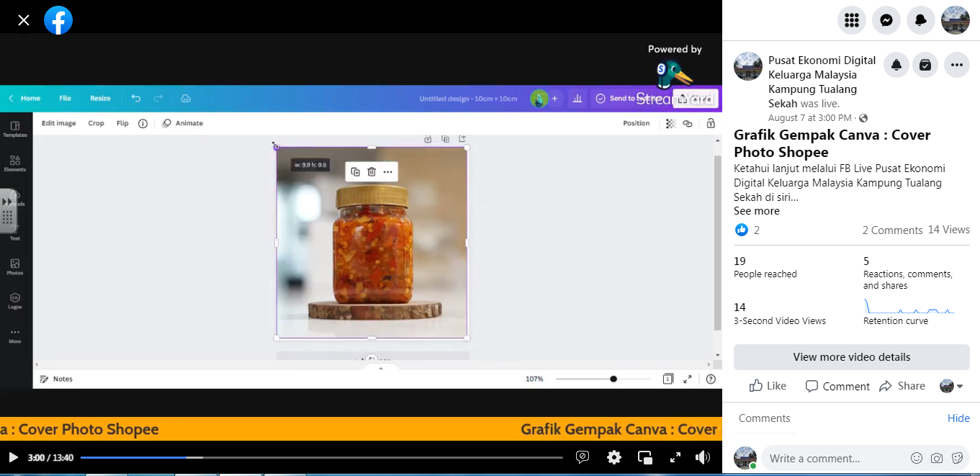This screenshot has height=476, width=980.
Task: Share the video post
Action: pos(902,386)
